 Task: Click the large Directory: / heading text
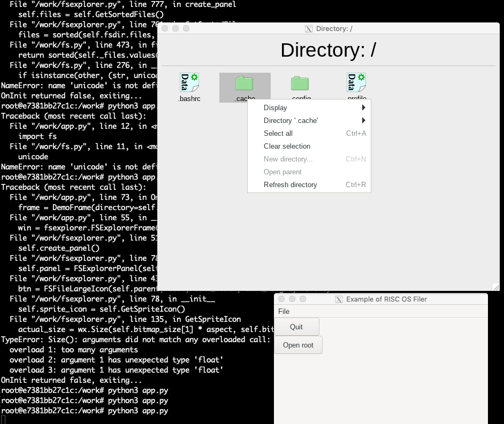[327, 50]
